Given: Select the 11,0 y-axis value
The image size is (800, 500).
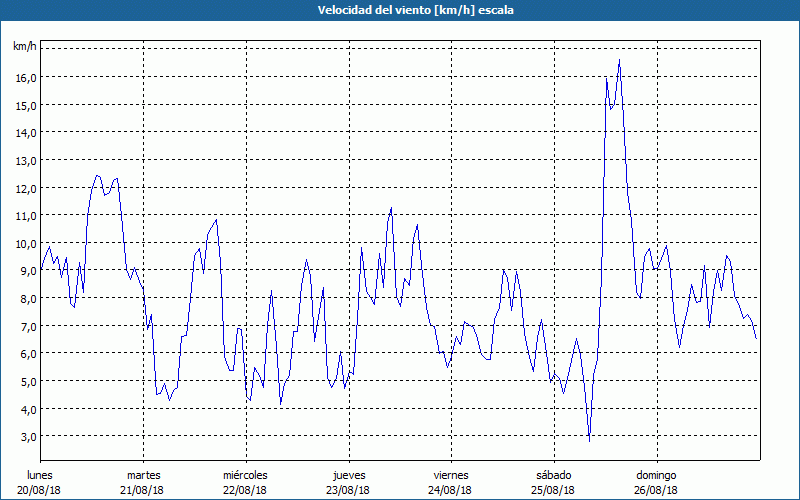Looking at the screenshot, I should 26,216.
